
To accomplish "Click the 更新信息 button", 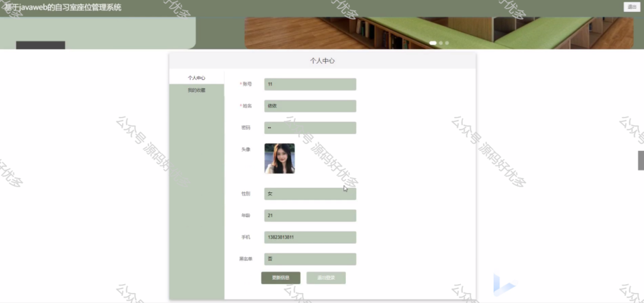I will coord(280,278).
